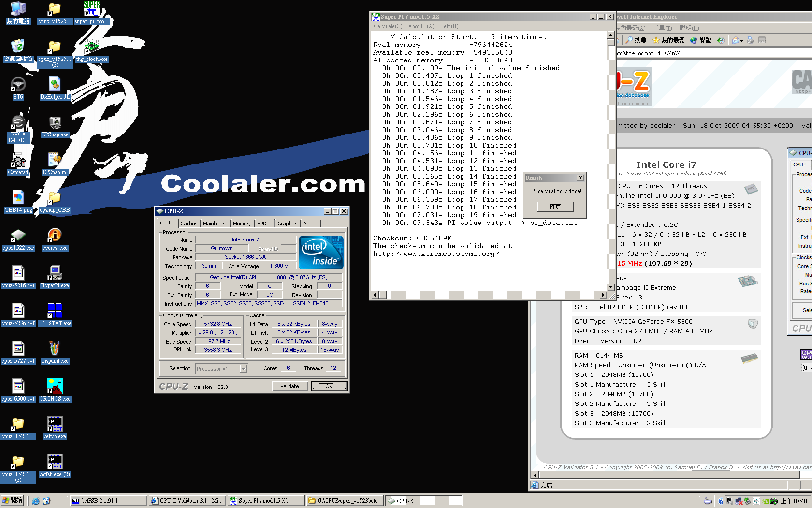Close the Finish dialog with its X
Viewport: 812px width, 508px height.
[x=580, y=178]
